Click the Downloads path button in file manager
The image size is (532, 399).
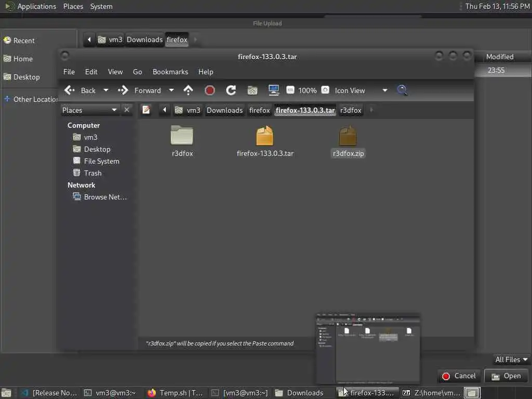(224, 110)
